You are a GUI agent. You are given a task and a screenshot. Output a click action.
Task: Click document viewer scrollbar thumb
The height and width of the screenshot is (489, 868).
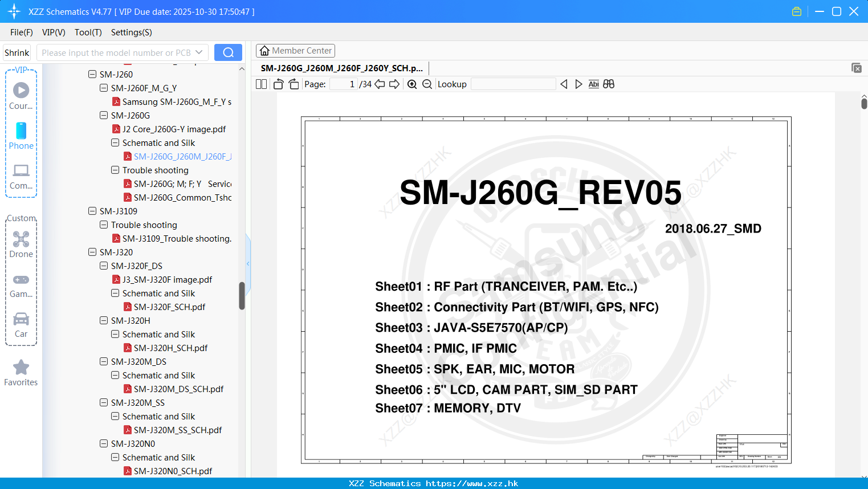pos(864,103)
